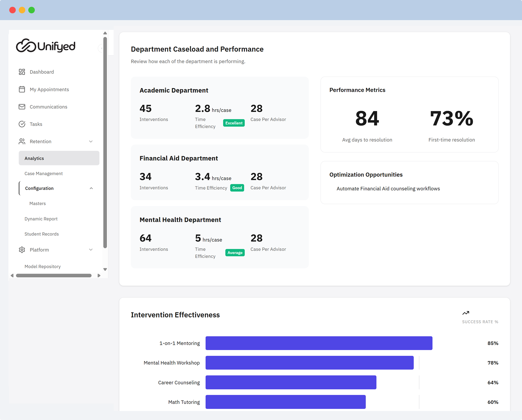522x420 pixels.
Task: Select the Configuration submenu label
Action: pos(39,188)
